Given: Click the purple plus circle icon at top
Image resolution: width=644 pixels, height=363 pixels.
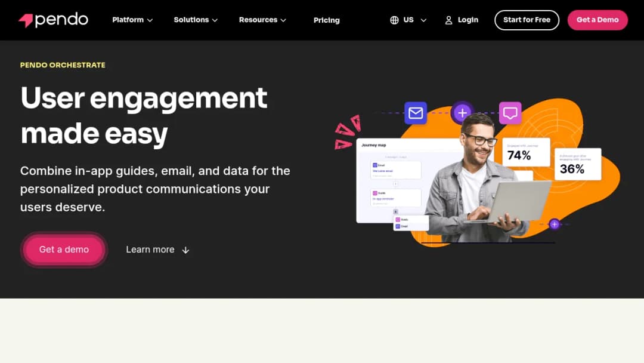Looking at the screenshot, I should (463, 113).
